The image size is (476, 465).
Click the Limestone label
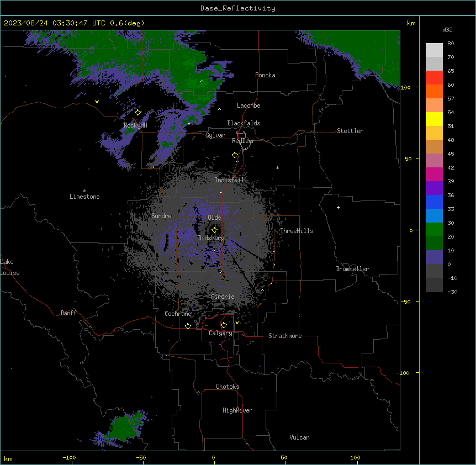coord(84,197)
